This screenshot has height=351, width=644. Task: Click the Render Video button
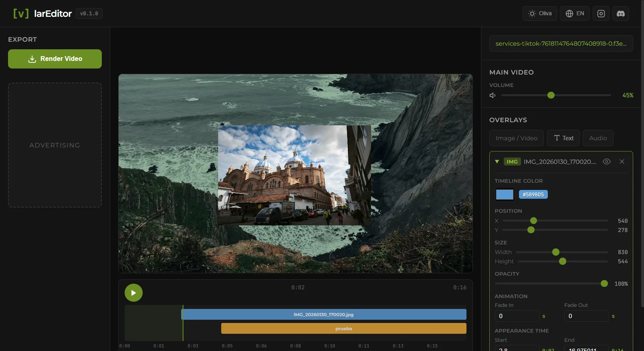point(55,59)
